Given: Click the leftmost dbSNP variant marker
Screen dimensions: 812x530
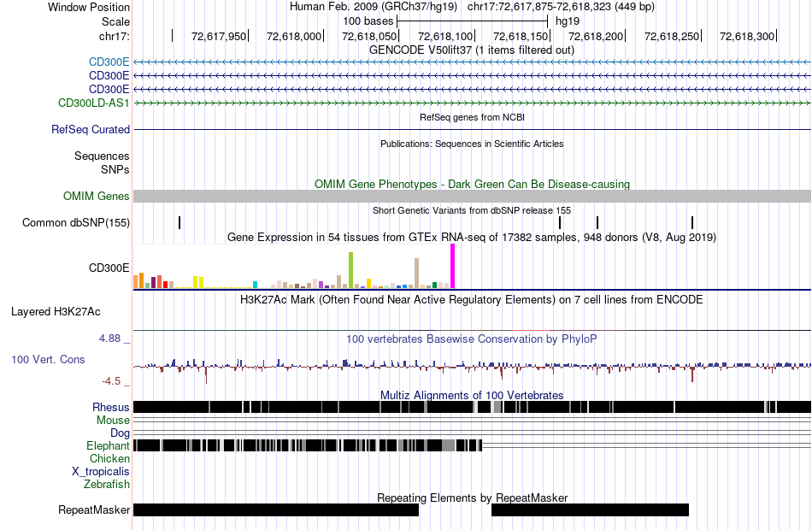Looking at the screenshot, I should [179, 223].
